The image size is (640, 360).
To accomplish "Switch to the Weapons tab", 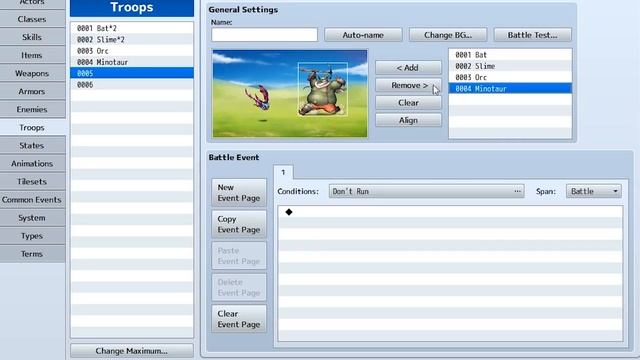I will pos(32,73).
